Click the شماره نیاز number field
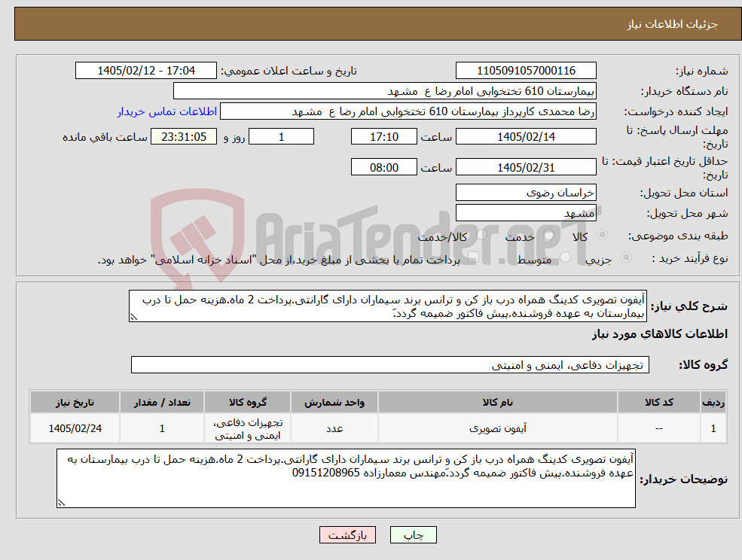This screenshot has height=560, width=742. (526, 71)
